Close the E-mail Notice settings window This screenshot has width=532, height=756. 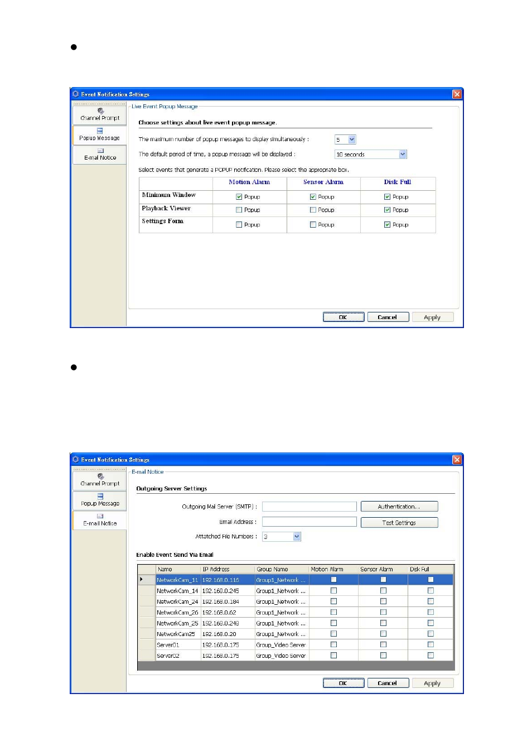coord(457,459)
